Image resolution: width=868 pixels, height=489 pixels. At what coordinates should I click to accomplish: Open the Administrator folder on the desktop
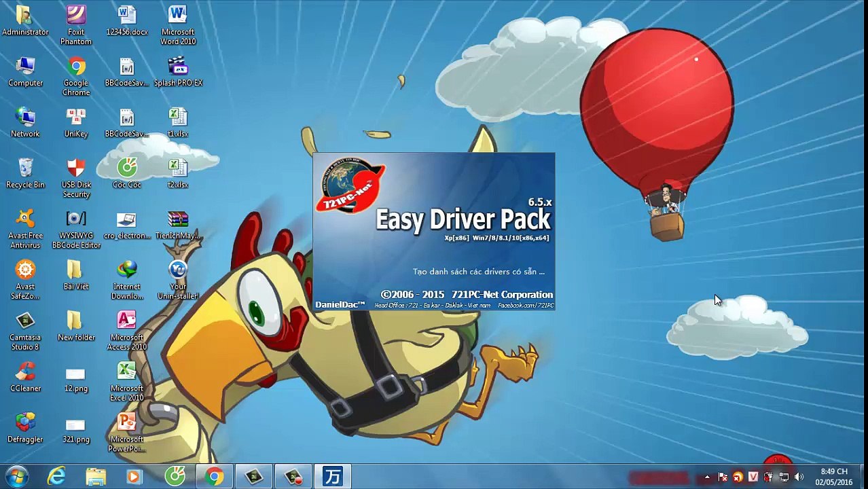point(25,20)
